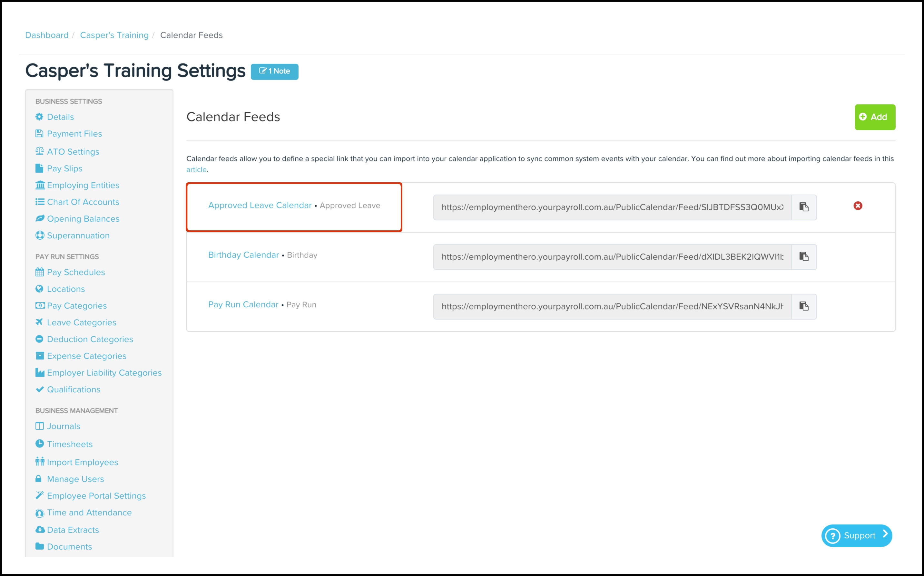Click the Employing Entities bank icon
This screenshot has height=576, width=924.
pyautogui.click(x=40, y=185)
